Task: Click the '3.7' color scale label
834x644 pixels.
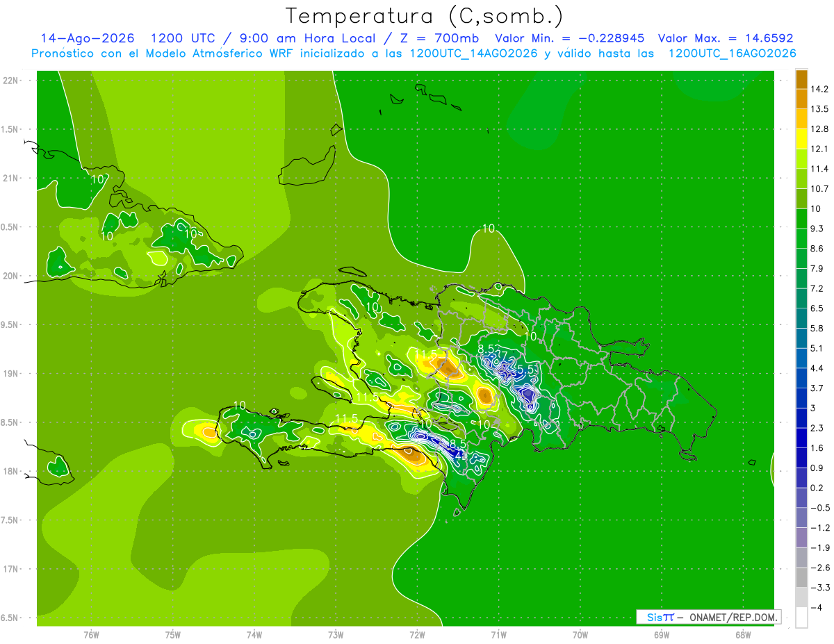Action: click(x=817, y=388)
